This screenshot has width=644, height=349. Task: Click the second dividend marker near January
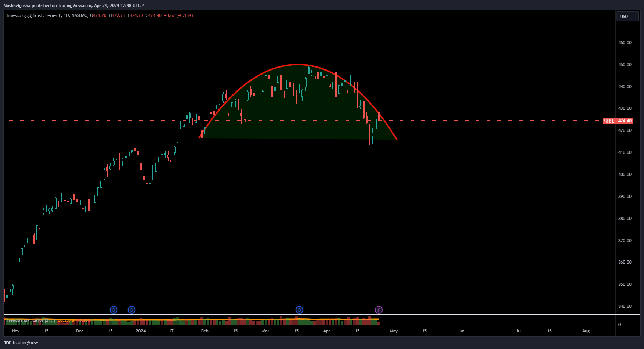131,310
